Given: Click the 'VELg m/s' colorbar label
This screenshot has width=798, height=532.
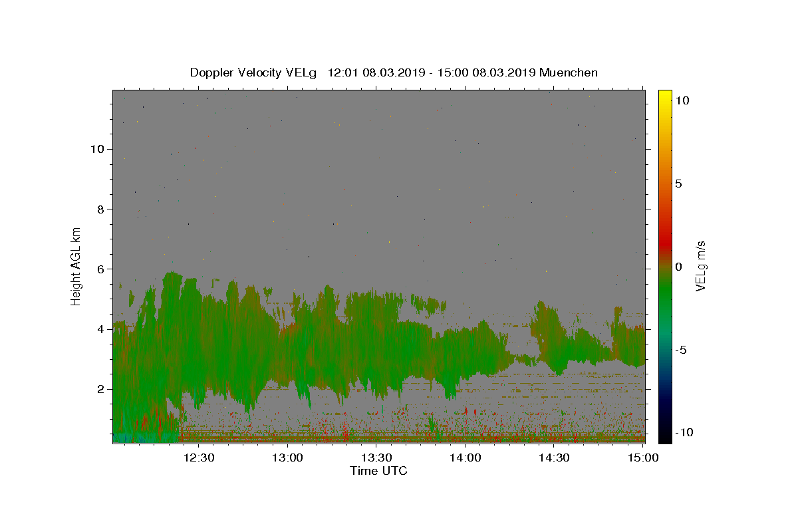Looking at the screenshot, I should [700, 266].
